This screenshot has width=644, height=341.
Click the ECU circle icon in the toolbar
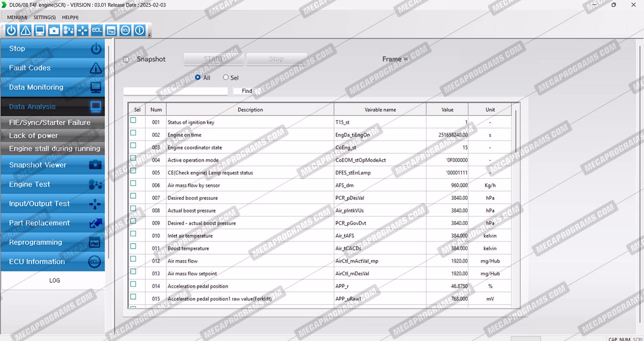click(125, 30)
